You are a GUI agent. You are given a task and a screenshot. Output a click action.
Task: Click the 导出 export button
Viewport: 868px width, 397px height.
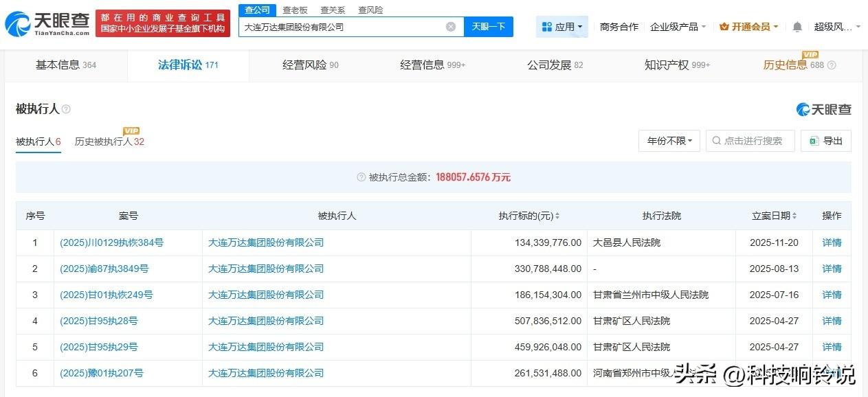pos(826,141)
